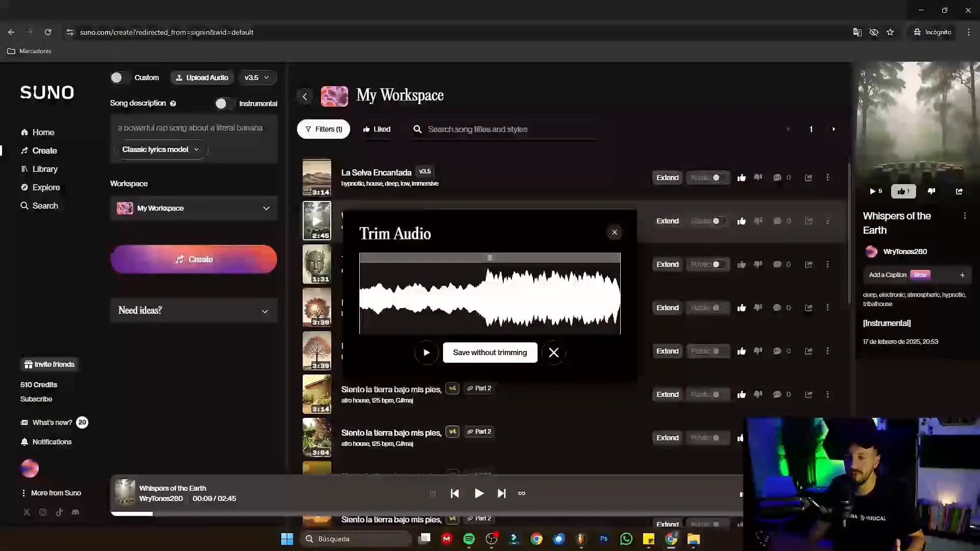Open Search in the sidebar
980x551 pixels.
(39, 206)
